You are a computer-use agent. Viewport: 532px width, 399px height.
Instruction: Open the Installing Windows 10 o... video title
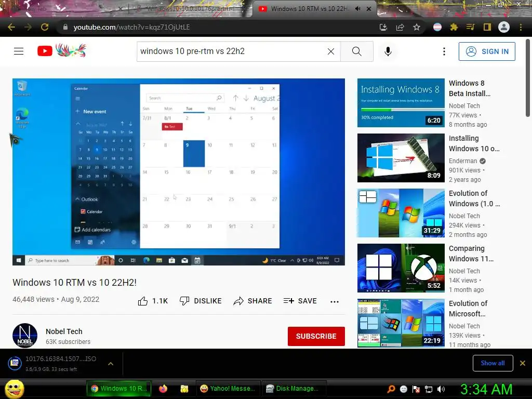(x=474, y=143)
